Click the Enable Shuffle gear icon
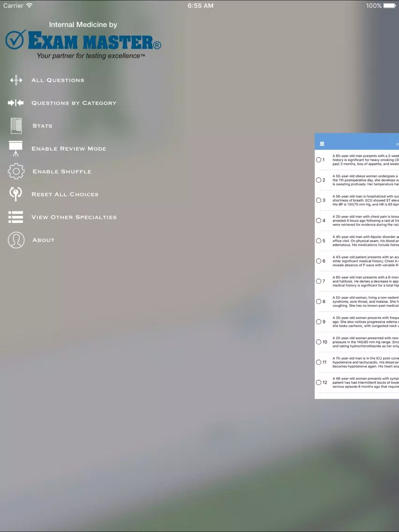 pos(16,171)
